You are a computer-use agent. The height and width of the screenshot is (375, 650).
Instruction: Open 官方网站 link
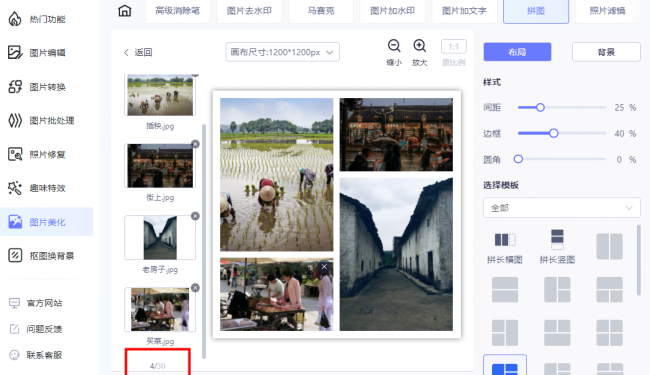coord(36,303)
